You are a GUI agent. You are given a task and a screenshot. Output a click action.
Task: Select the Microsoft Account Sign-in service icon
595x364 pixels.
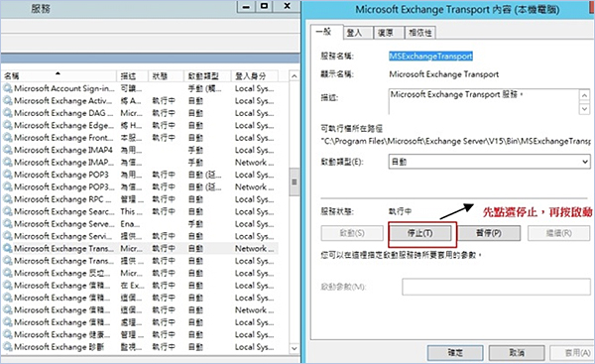tap(8, 88)
